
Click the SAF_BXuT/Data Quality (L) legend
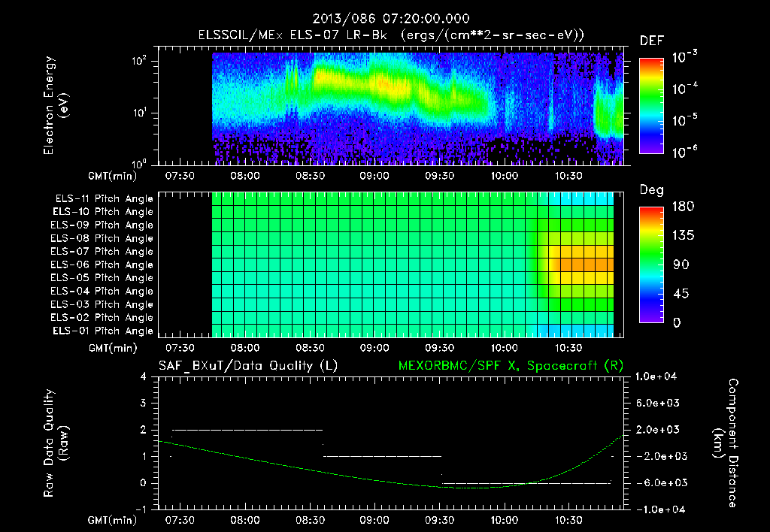[x=248, y=366]
